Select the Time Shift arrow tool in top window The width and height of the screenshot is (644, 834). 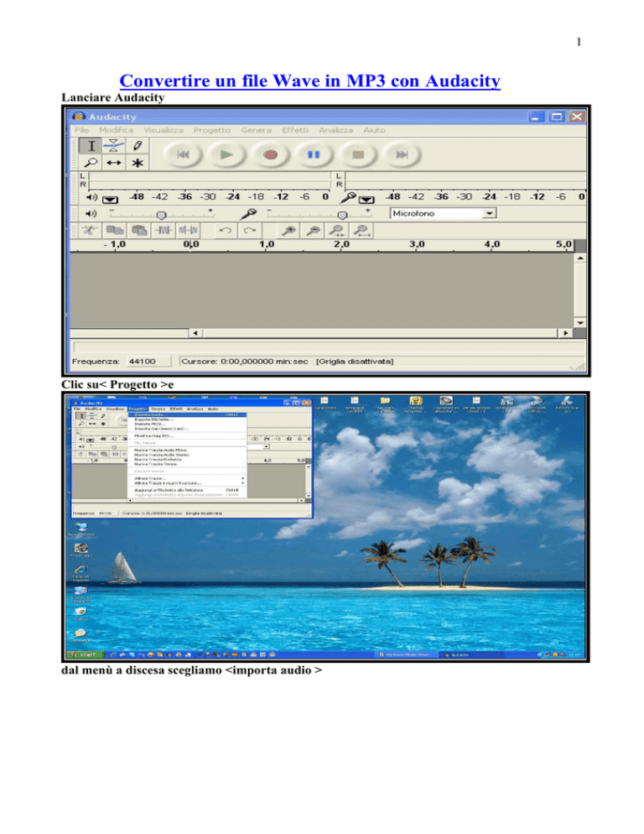tap(114, 163)
